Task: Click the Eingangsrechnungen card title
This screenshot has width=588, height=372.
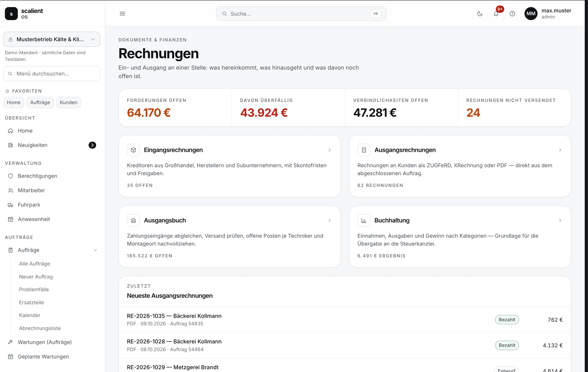Action: (x=173, y=150)
